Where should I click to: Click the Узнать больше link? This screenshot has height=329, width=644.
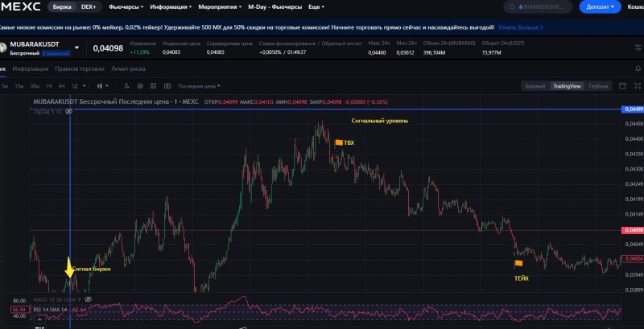521,27
